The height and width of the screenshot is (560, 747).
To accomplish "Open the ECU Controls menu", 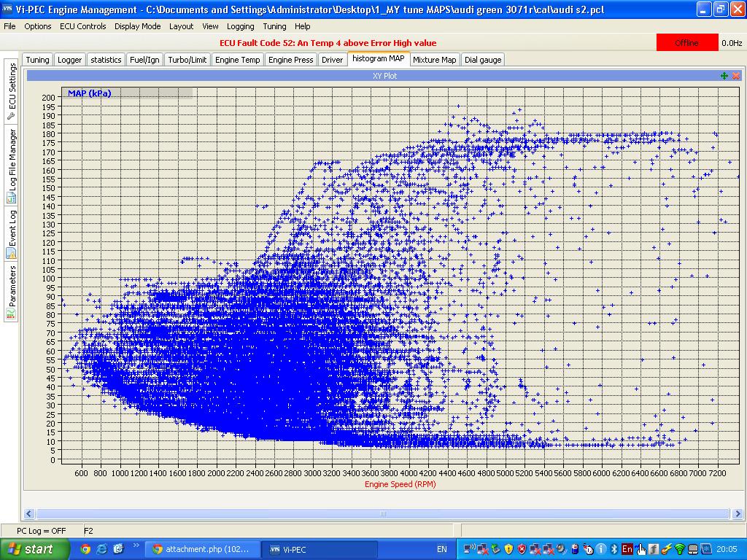I will 82,26.
